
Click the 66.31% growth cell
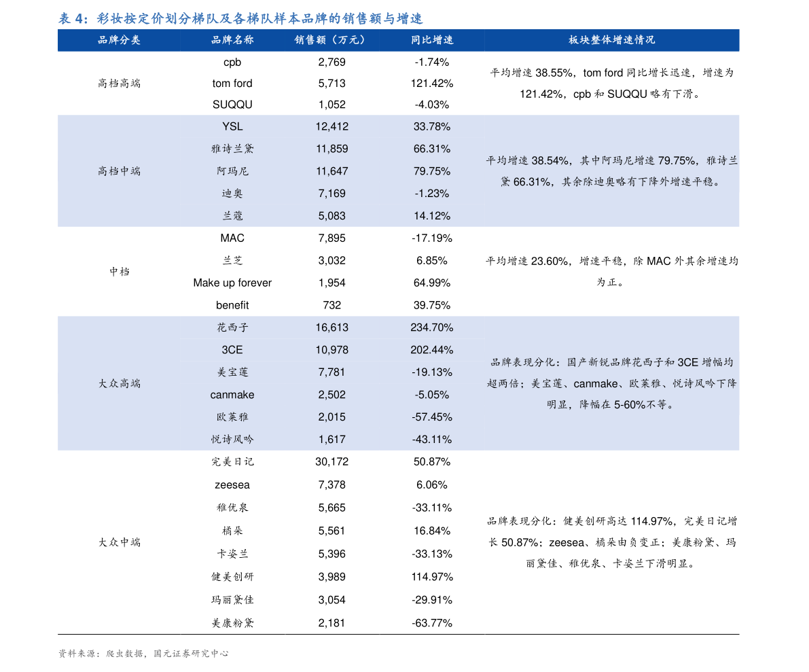pos(432,149)
